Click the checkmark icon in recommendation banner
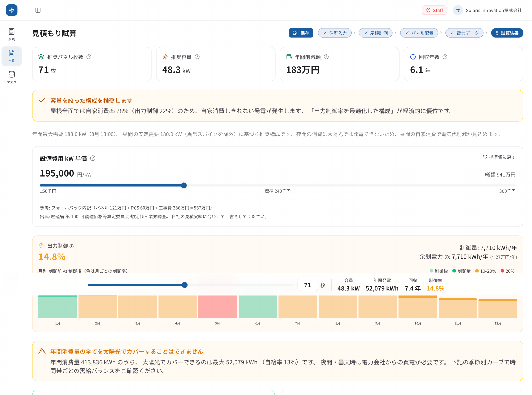This screenshot has height=395, width=532. pyautogui.click(x=42, y=101)
